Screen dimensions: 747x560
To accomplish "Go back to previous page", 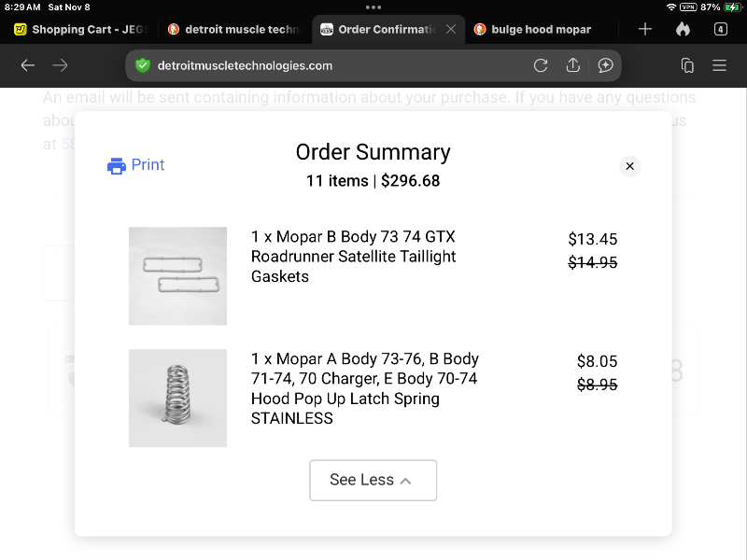I will 28,65.
